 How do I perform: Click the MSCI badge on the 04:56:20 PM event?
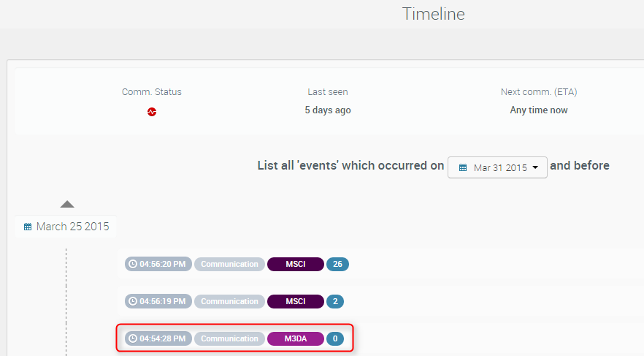coord(295,264)
